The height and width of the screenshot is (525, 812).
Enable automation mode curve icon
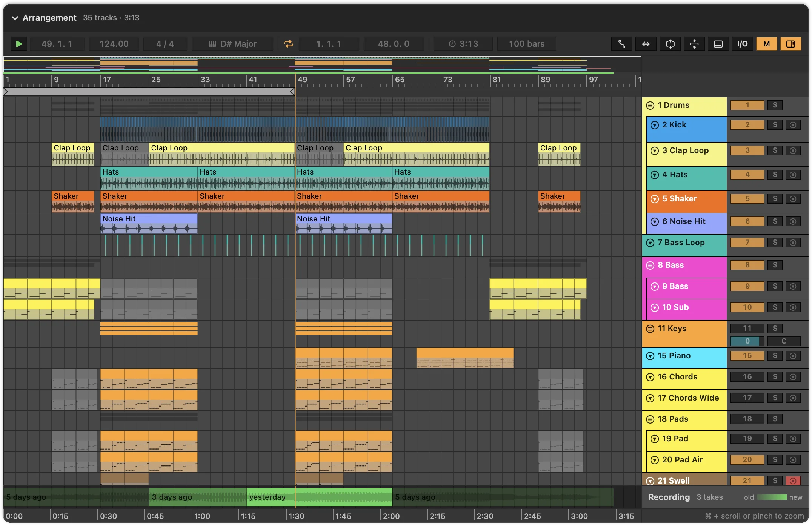[621, 44]
